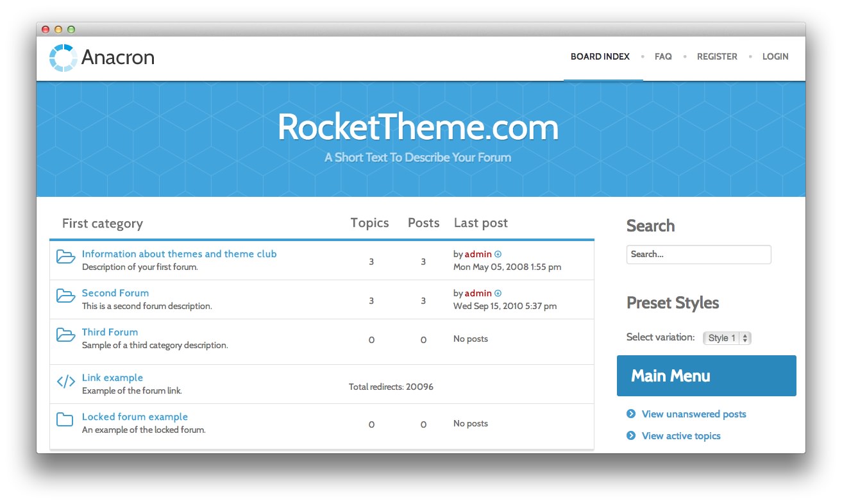This screenshot has width=842, height=504.
Task: Click 'Wed Sep 15, 2010 5:37 pm' timestamp
Action: tap(505, 306)
